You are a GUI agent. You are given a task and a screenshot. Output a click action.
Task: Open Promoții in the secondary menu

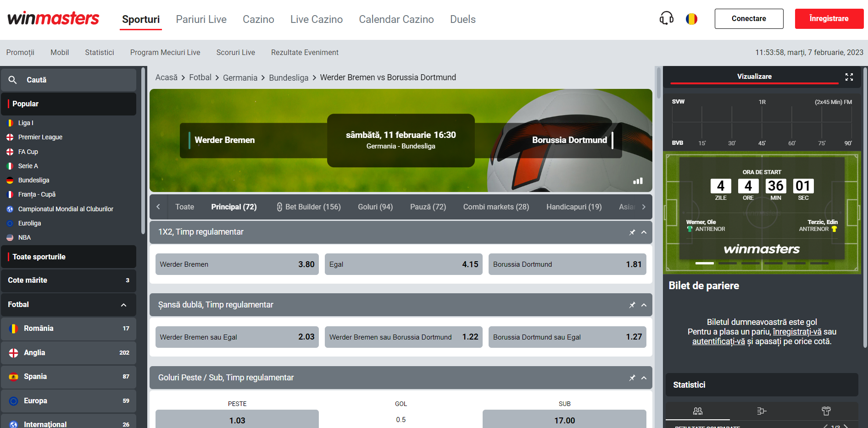tap(20, 53)
